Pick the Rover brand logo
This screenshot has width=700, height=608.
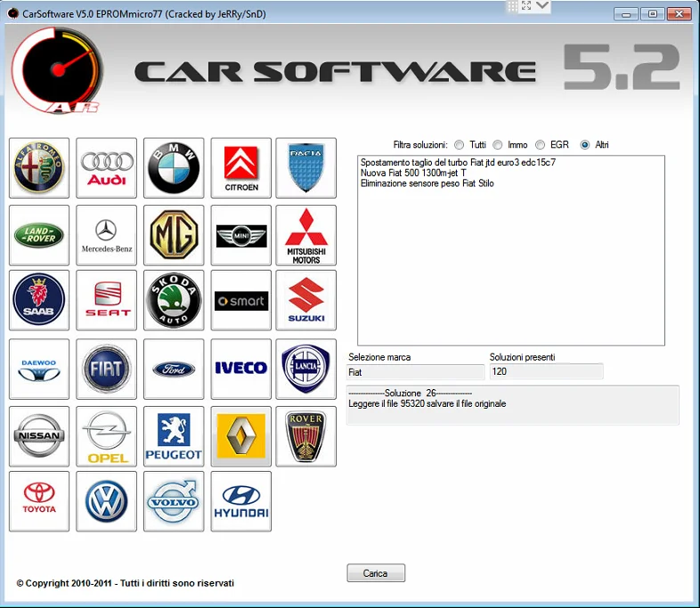coord(305,436)
